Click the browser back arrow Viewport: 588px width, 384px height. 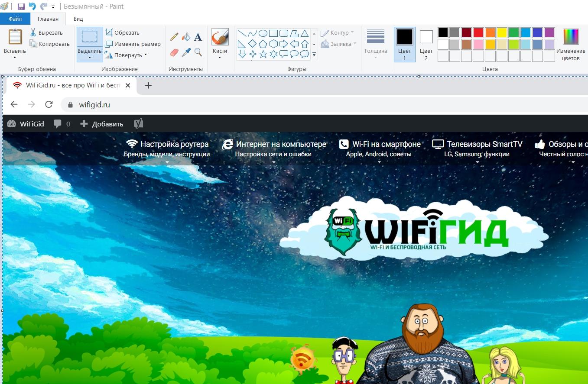(x=14, y=104)
